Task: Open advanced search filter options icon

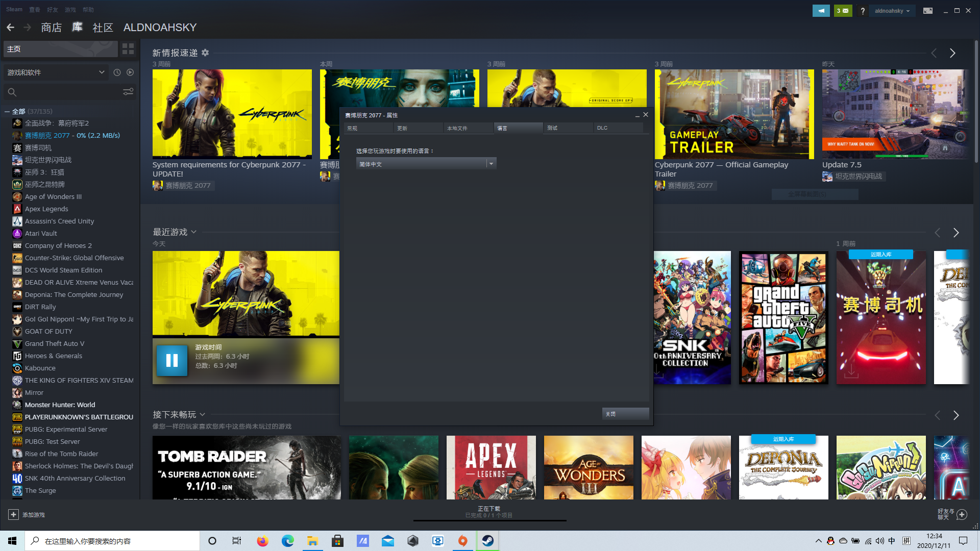Action: point(128,92)
